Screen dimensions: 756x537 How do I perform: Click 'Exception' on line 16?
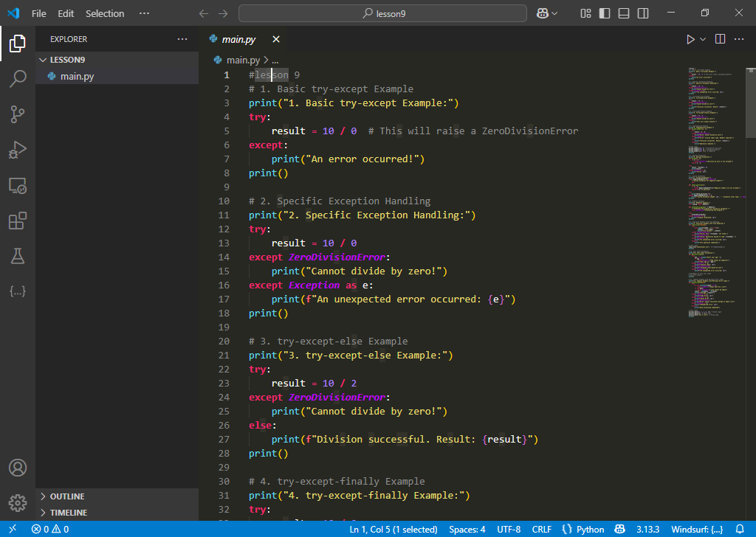pyautogui.click(x=314, y=285)
